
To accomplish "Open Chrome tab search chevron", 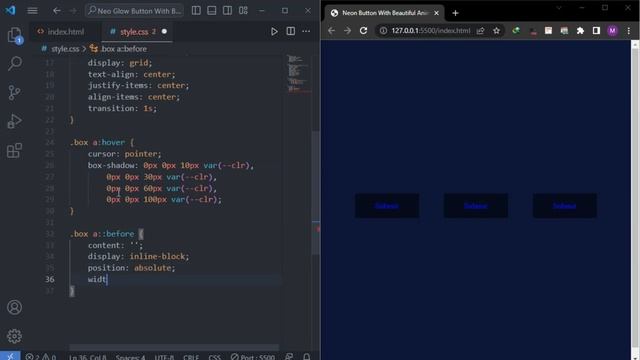I will 559,8.
